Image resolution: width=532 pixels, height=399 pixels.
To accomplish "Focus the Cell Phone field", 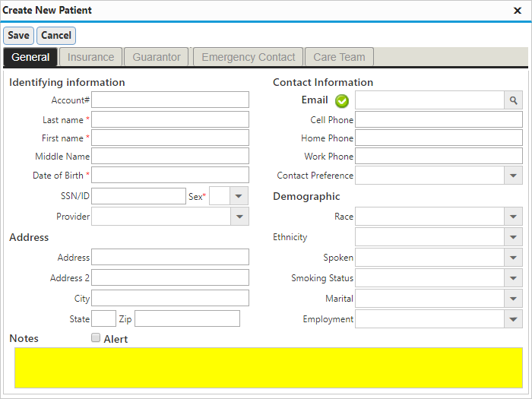I will 439,119.
